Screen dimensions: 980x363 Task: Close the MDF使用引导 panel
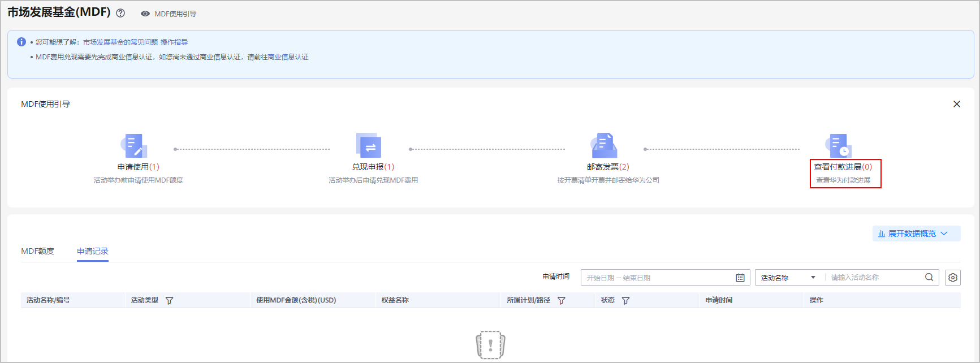(956, 104)
